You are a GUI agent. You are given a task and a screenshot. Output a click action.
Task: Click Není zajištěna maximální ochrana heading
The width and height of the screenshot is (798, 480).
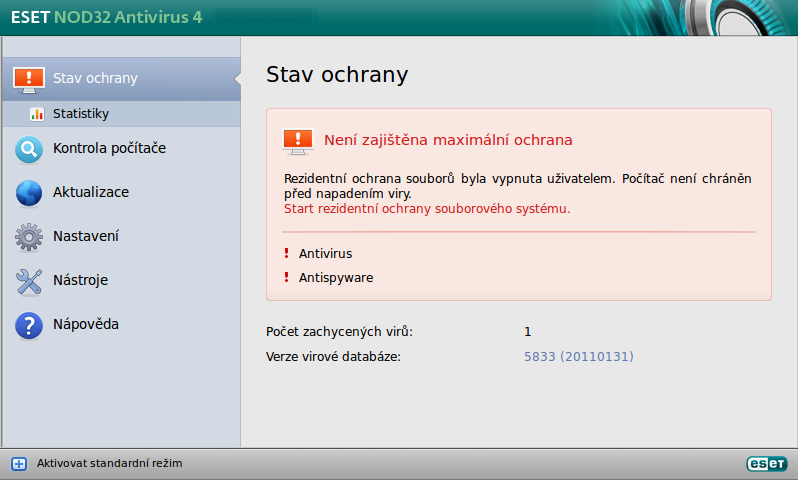point(448,140)
